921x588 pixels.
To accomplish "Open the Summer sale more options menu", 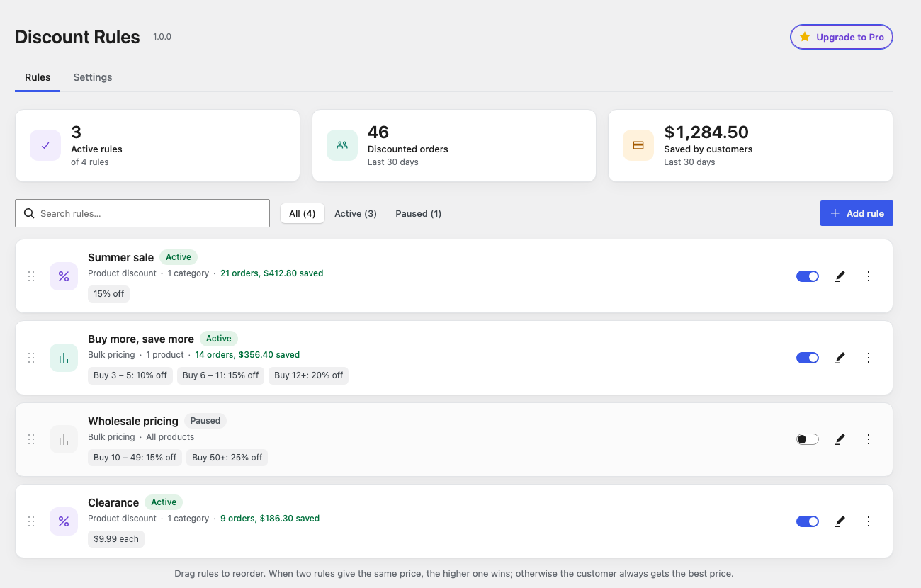I will pyautogui.click(x=869, y=276).
